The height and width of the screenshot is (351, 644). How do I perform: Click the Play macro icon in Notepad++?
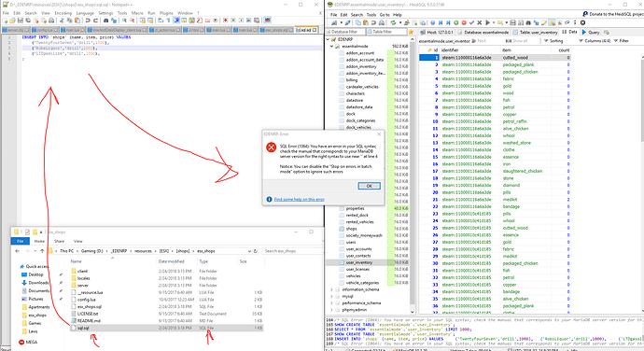tap(241, 21)
